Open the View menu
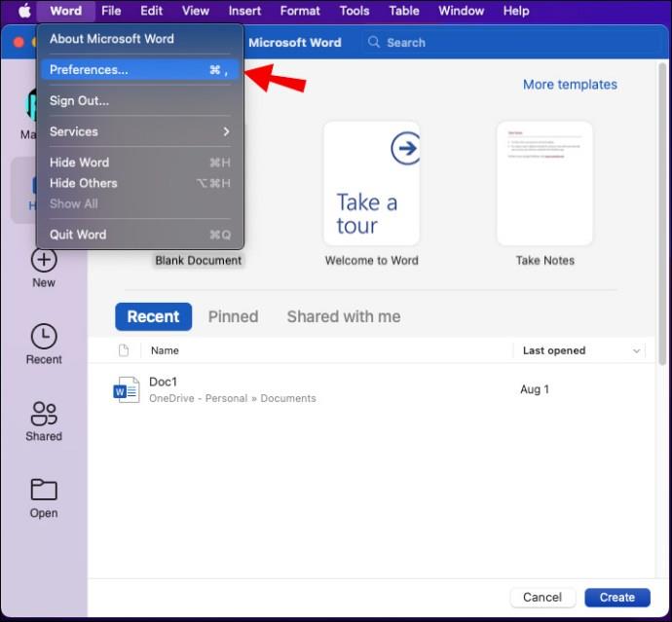This screenshot has width=672, height=622. click(196, 11)
